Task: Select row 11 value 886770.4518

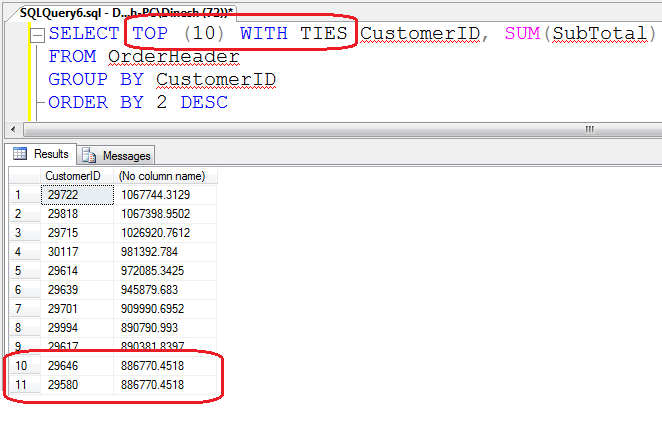Action: tap(165, 385)
